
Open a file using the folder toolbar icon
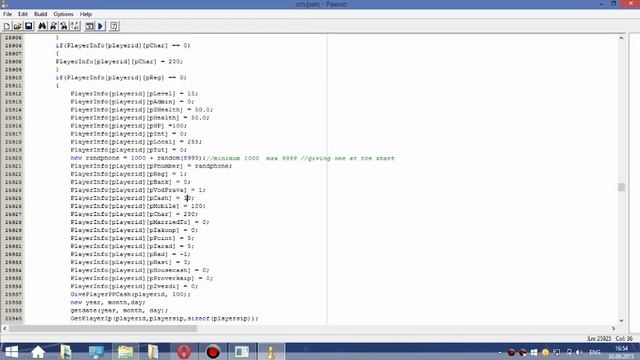(18, 26)
